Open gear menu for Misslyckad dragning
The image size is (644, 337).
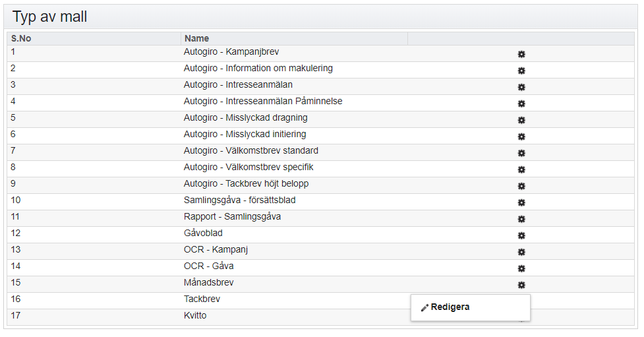pyautogui.click(x=521, y=120)
